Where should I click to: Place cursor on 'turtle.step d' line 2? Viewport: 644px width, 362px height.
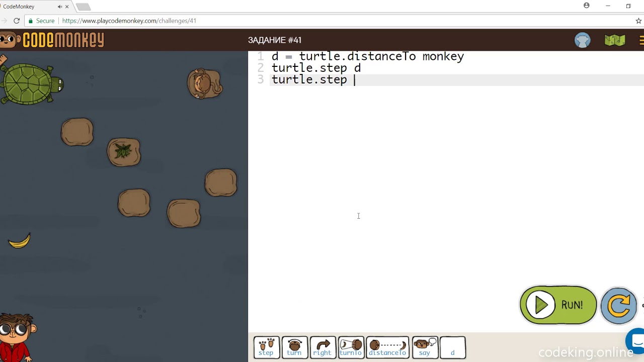point(316,68)
